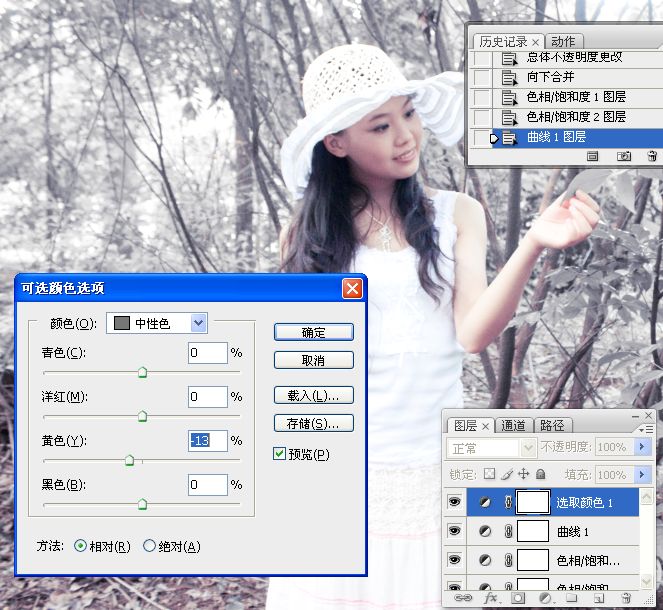Click adjustment icon on 选取颜色 1 layer
Image resolution: width=663 pixels, height=610 pixels.
(485, 502)
